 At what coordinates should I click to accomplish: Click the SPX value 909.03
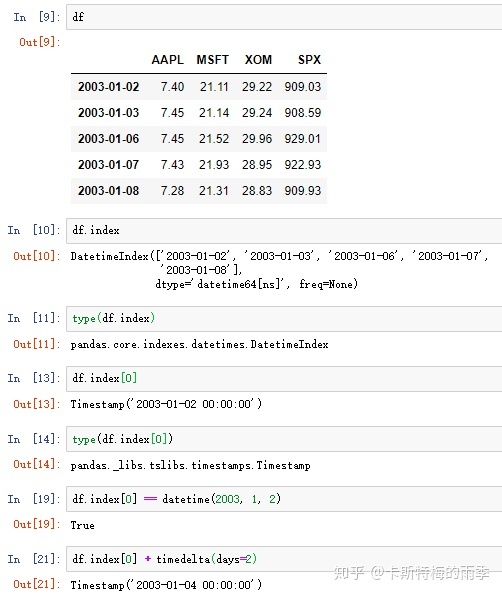point(303,87)
